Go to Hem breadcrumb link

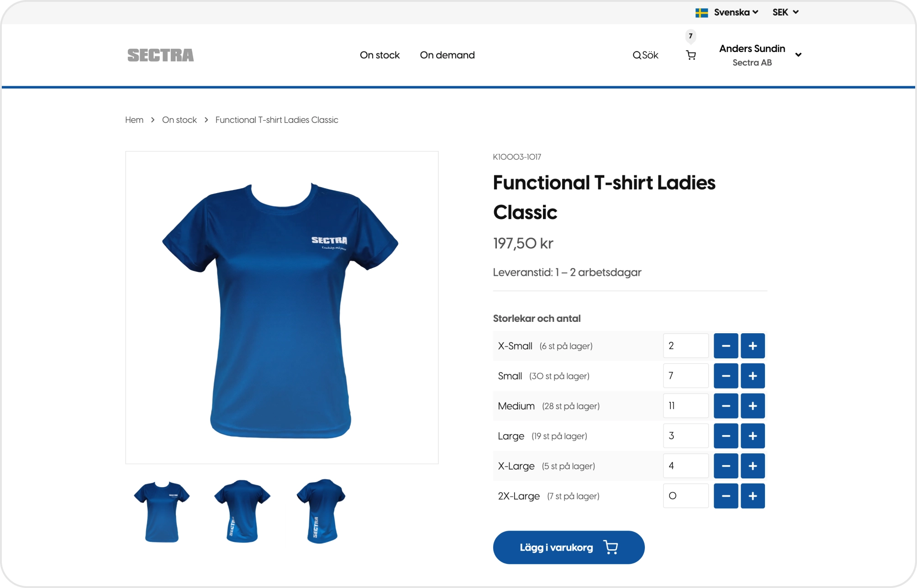click(x=134, y=120)
